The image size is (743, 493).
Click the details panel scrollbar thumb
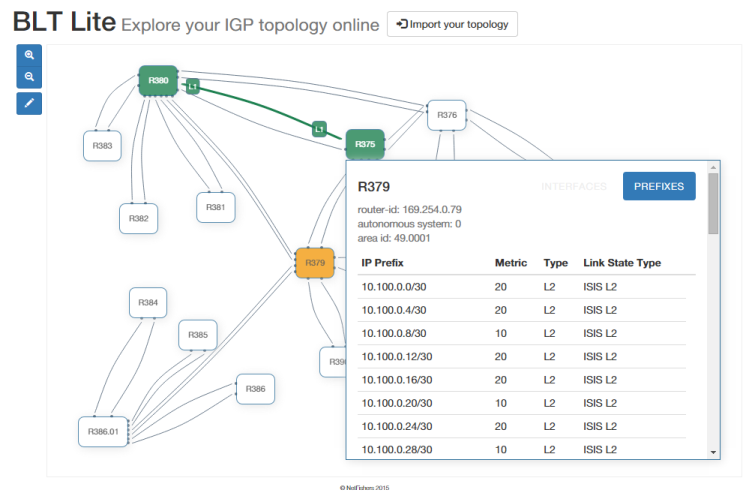pyautogui.click(x=713, y=203)
